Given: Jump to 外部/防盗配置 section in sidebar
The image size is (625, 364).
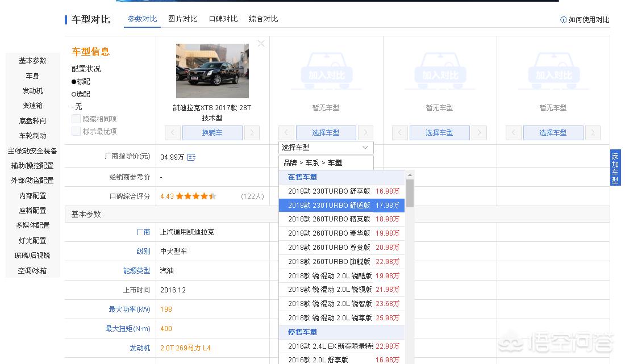Looking at the screenshot, I should (33, 181).
